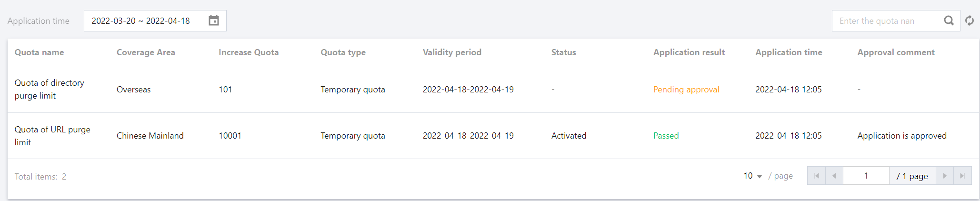Click the Quota name column header

(x=39, y=52)
